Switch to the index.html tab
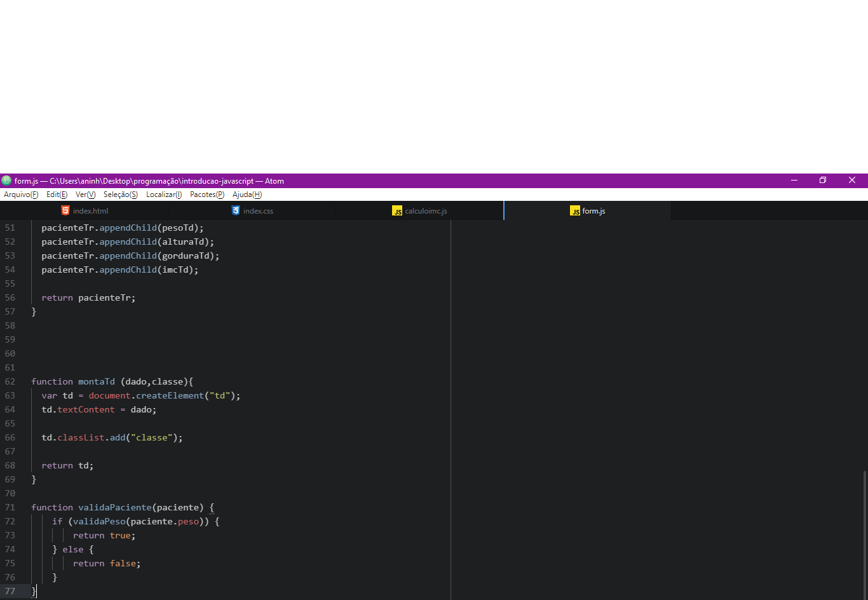 tap(85, 211)
